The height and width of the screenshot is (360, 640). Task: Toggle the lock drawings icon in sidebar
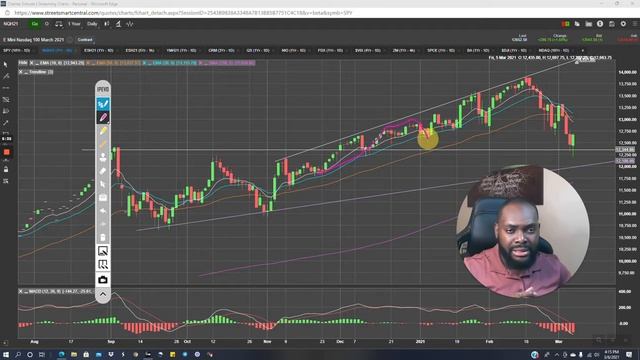(x=6, y=169)
